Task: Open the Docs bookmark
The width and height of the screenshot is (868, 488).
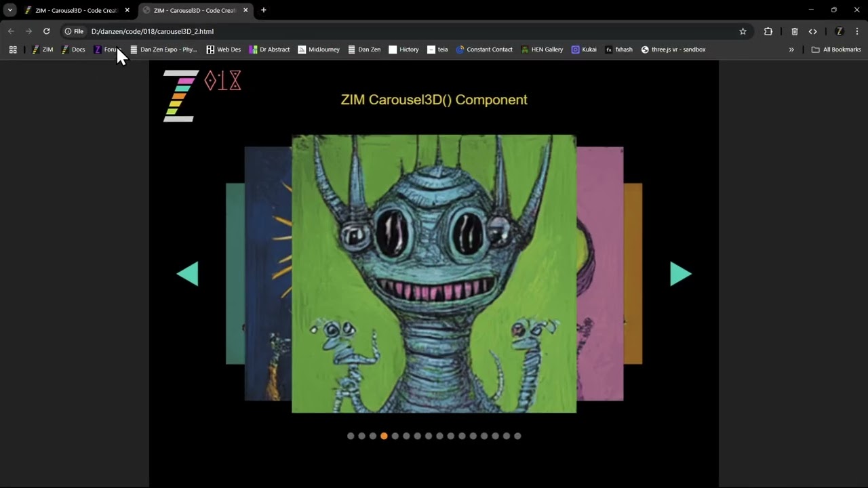Action: point(73,49)
